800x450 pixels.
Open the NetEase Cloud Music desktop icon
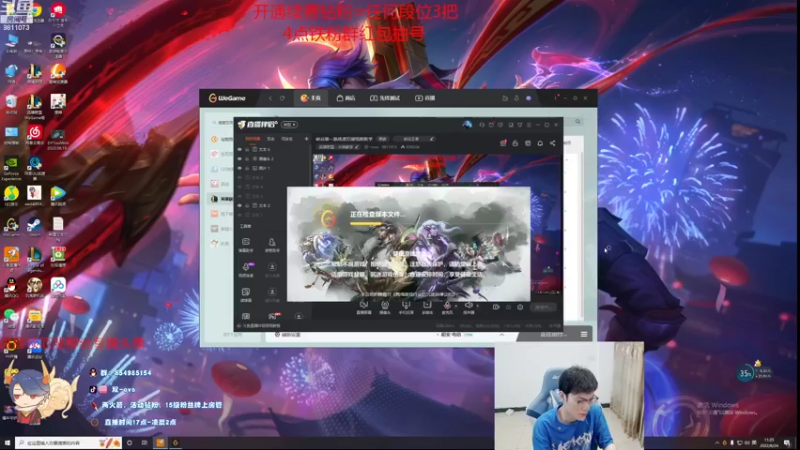coord(35,134)
